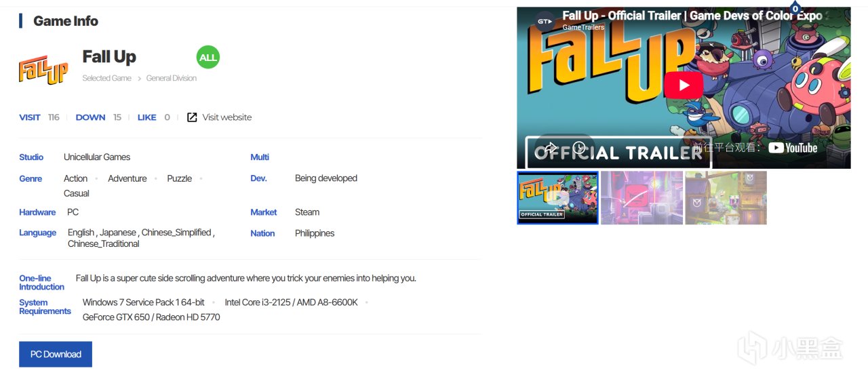Click the studio name Unicellular Games
This screenshot has height=375, width=868.
(x=97, y=157)
